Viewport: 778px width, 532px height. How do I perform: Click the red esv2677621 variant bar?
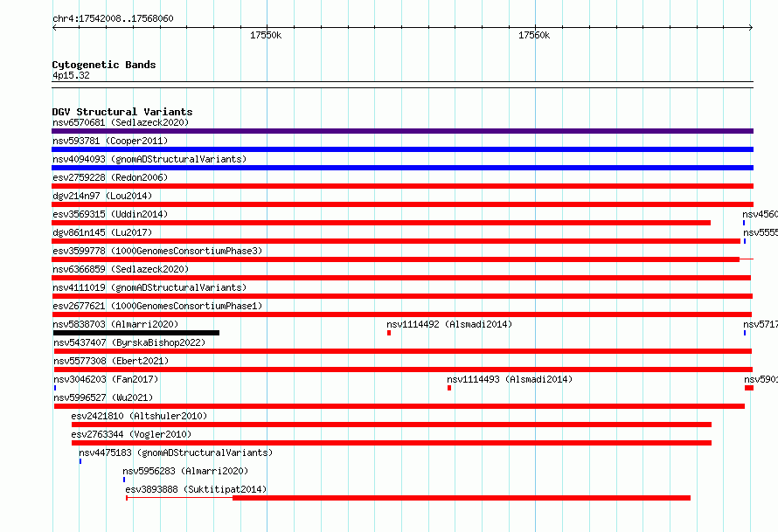(402, 314)
